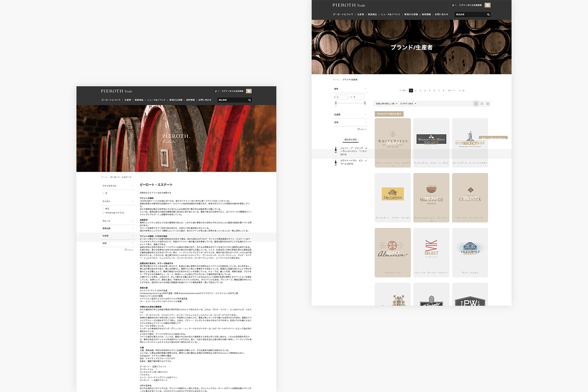Click the search magnifier on the brand page

pyautogui.click(x=488, y=15)
